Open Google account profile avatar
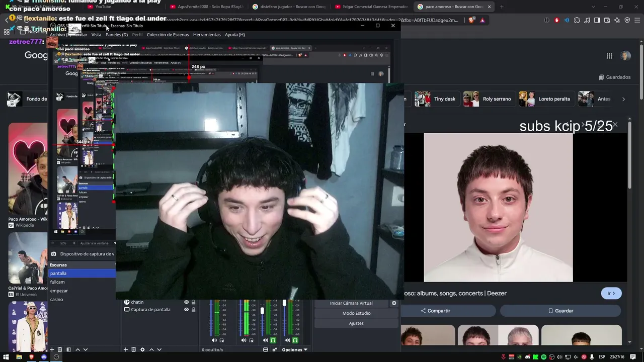This screenshot has height=362, width=644. pyautogui.click(x=625, y=56)
